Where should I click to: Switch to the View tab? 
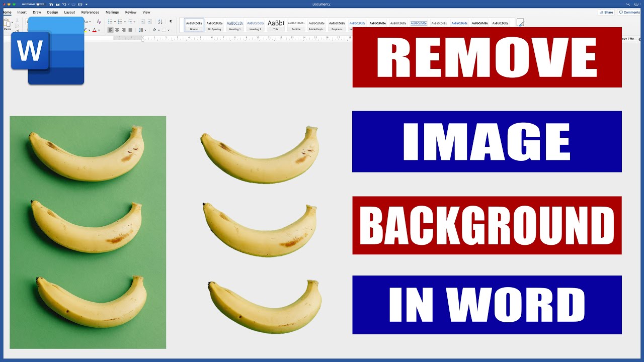point(146,12)
